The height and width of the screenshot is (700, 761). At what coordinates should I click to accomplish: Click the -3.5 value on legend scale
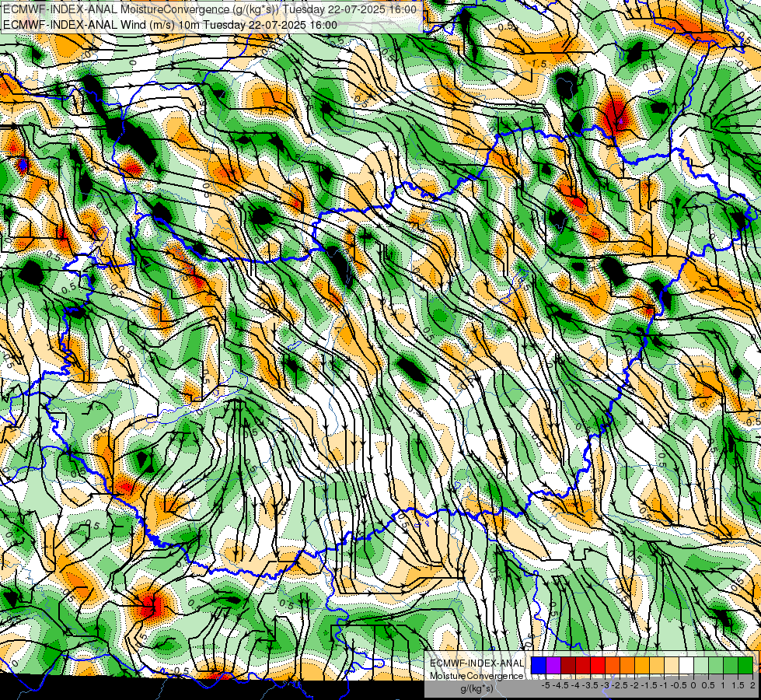pos(590,685)
